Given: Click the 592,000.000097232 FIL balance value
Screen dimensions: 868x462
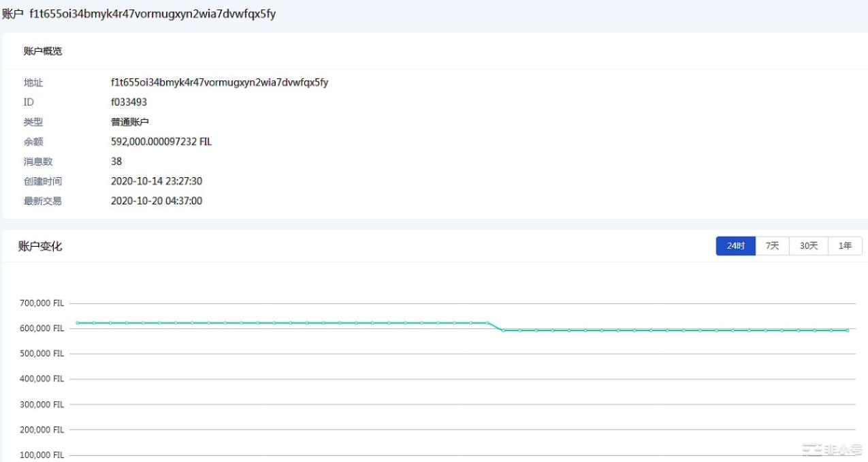Looking at the screenshot, I should (x=161, y=142).
